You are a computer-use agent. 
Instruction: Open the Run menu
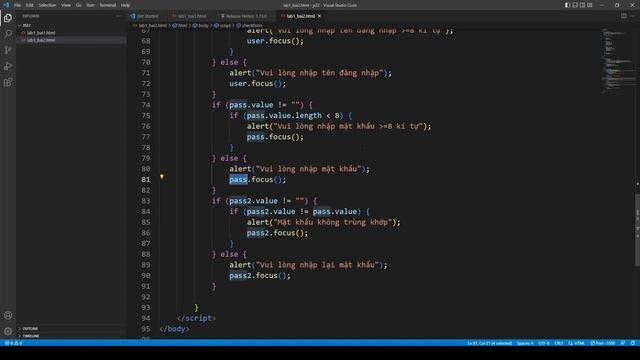tap(91, 5)
